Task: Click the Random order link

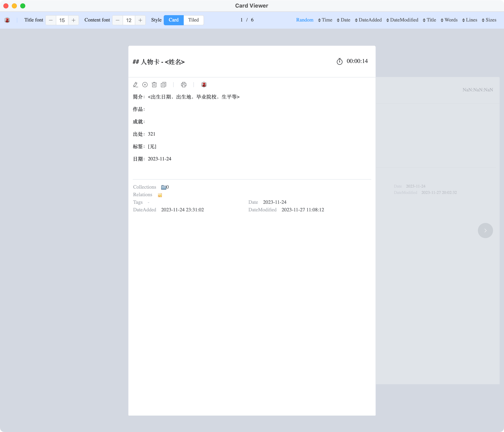Action: pos(304,20)
